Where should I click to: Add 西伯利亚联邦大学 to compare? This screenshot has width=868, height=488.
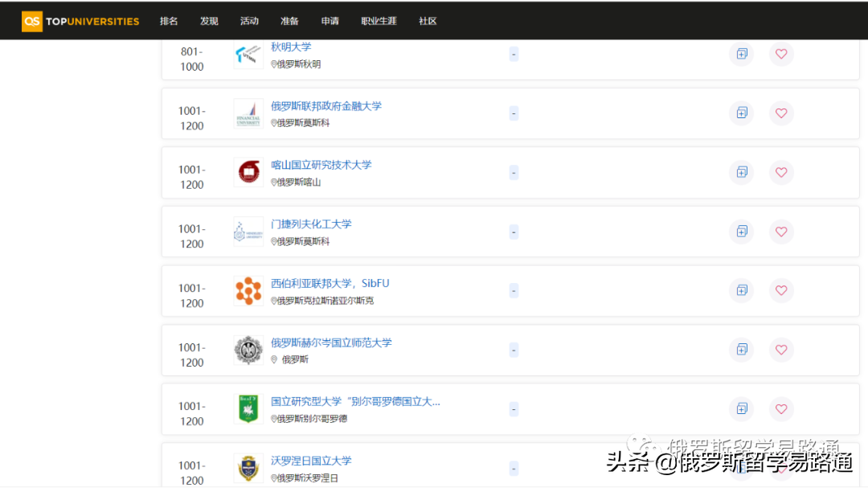click(742, 290)
